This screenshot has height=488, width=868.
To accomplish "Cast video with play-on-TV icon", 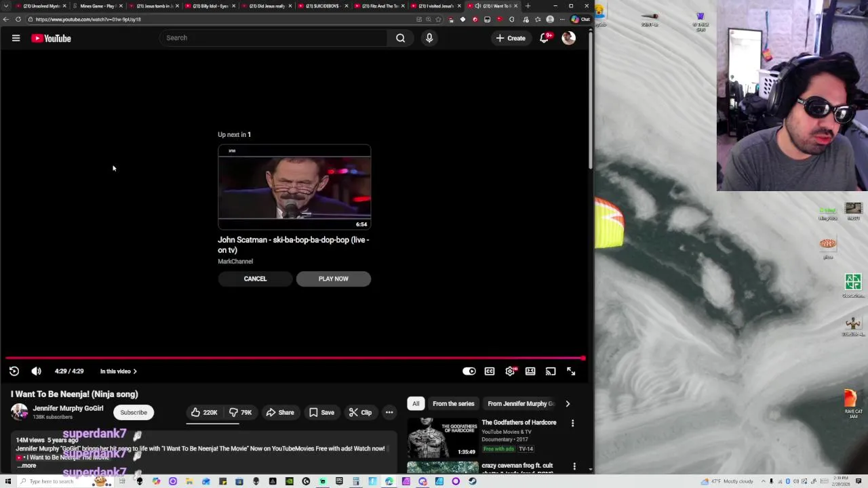I will tap(551, 371).
